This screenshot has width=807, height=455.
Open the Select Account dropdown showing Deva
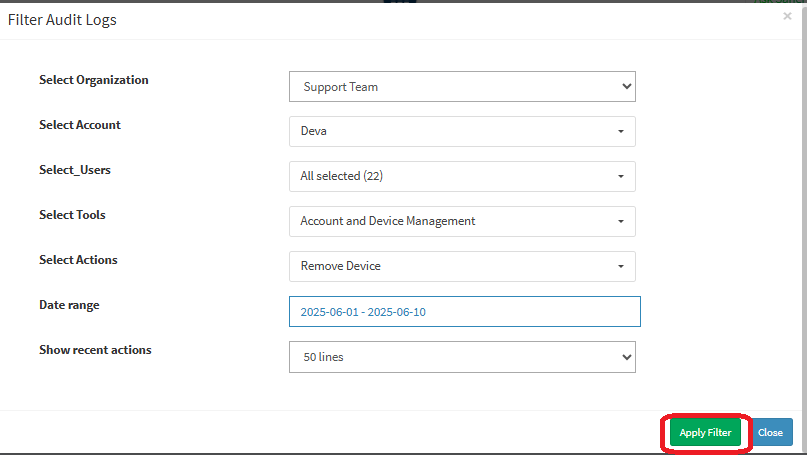pyautogui.click(x=462, y=131)
